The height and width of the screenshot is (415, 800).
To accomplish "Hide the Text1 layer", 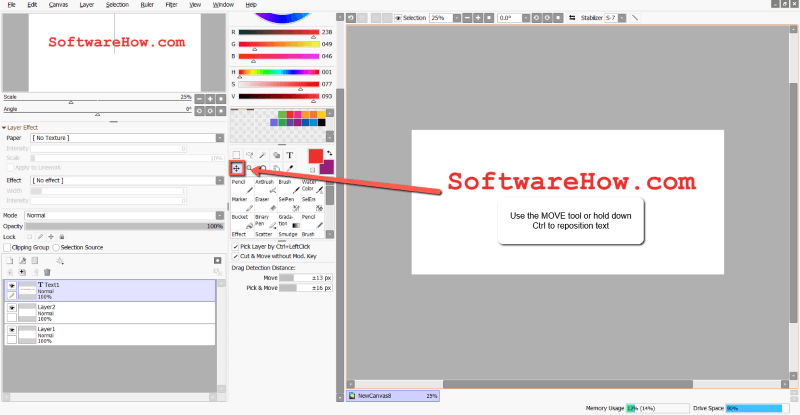I will click(12, 285).
